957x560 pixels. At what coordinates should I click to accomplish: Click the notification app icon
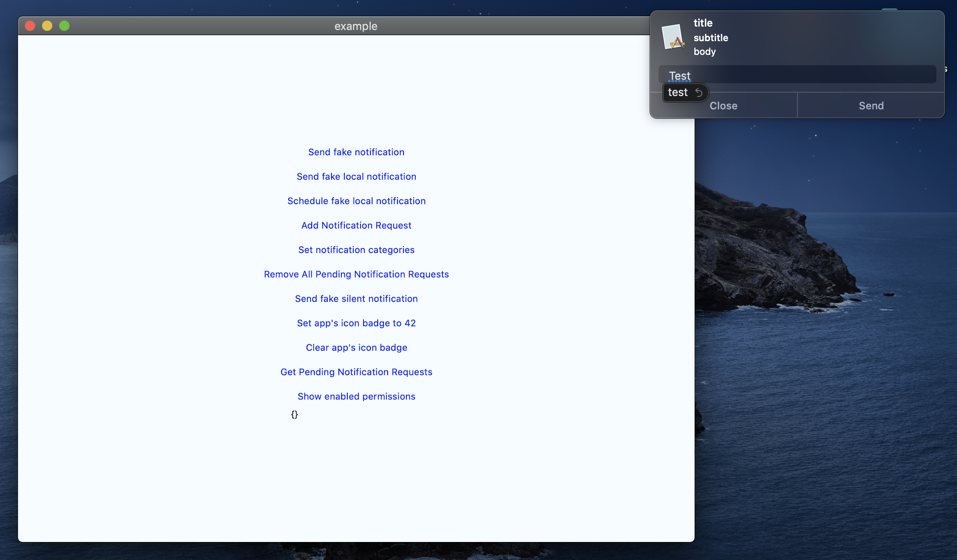click(x=673, y=37)
